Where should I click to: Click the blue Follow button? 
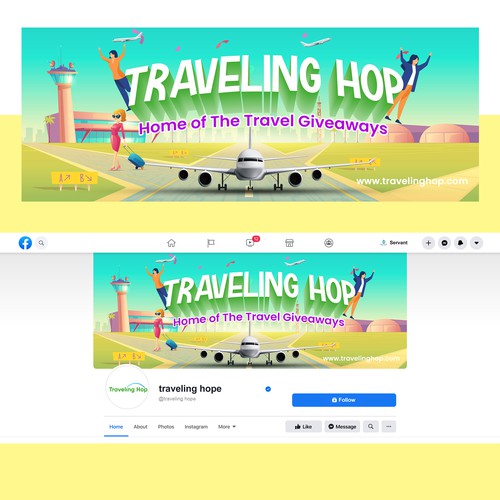click(x=344, y=400)
